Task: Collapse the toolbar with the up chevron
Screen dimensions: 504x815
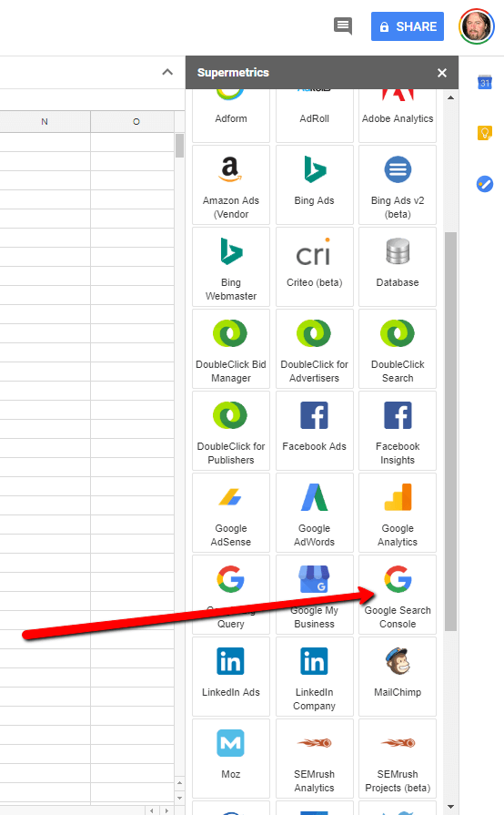Action: click(x=167, y=72)
